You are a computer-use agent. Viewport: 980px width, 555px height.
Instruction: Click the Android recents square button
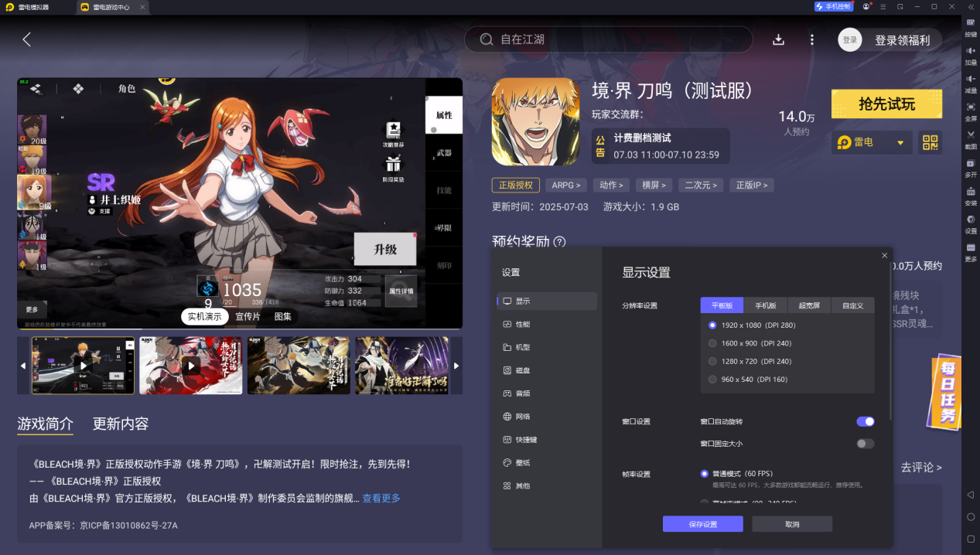[971, 539]
